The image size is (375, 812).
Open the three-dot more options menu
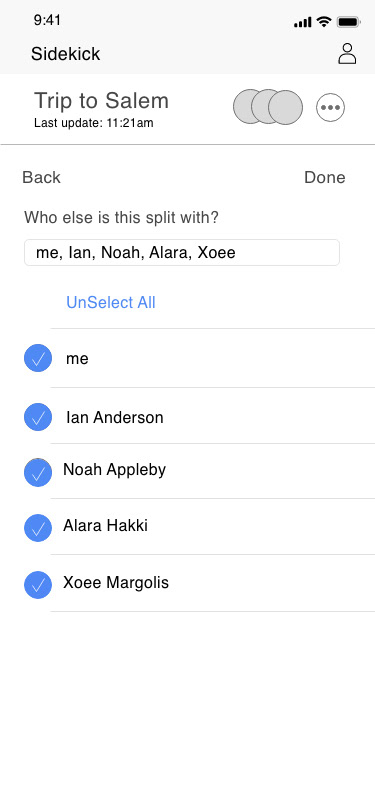(330, 108)
